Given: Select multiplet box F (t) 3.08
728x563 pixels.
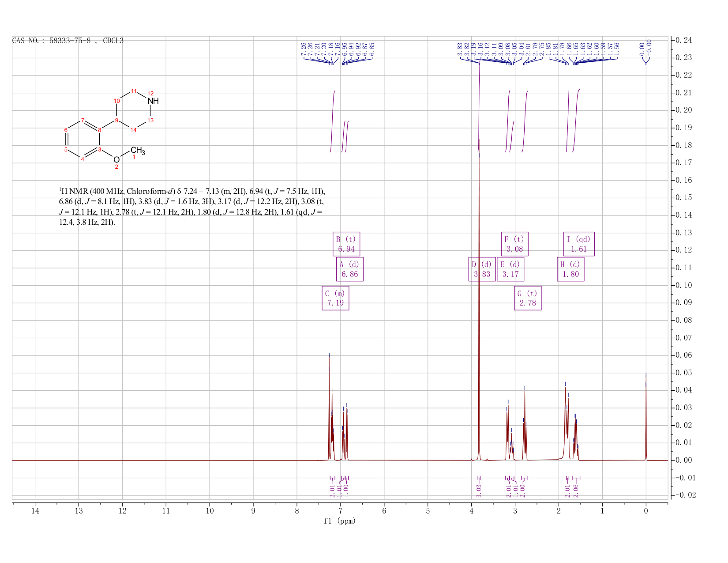Looking at the screenshot, I should tap(514, 244).
